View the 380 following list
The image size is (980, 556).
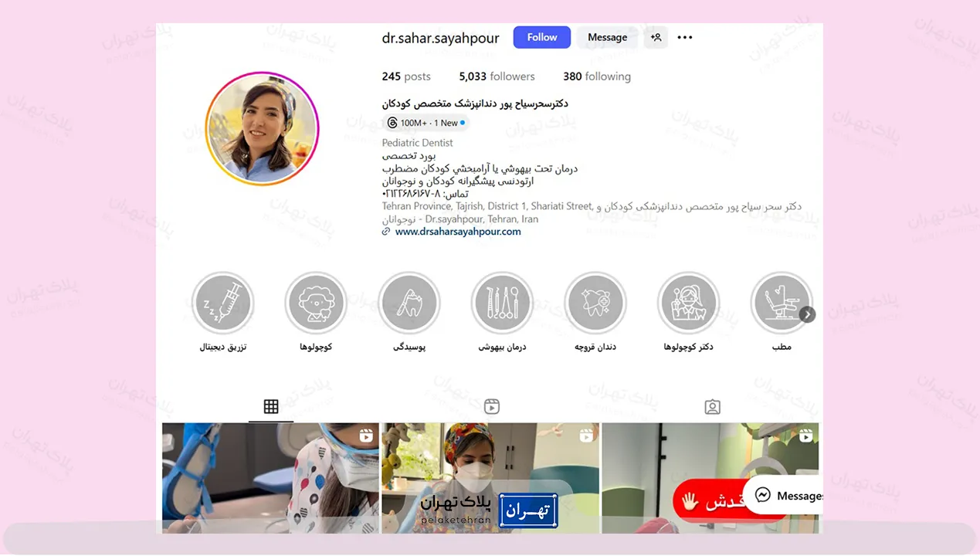click(x=596, y=76)
